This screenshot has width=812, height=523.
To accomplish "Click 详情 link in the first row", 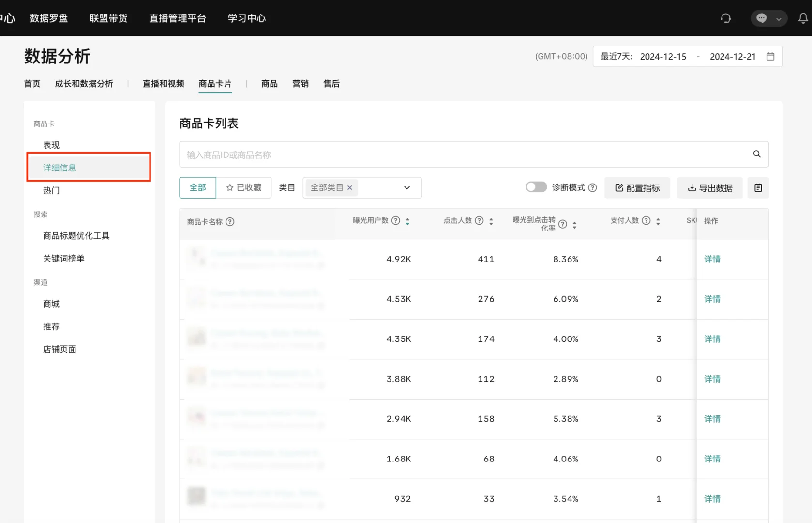I will pos(712,259).
